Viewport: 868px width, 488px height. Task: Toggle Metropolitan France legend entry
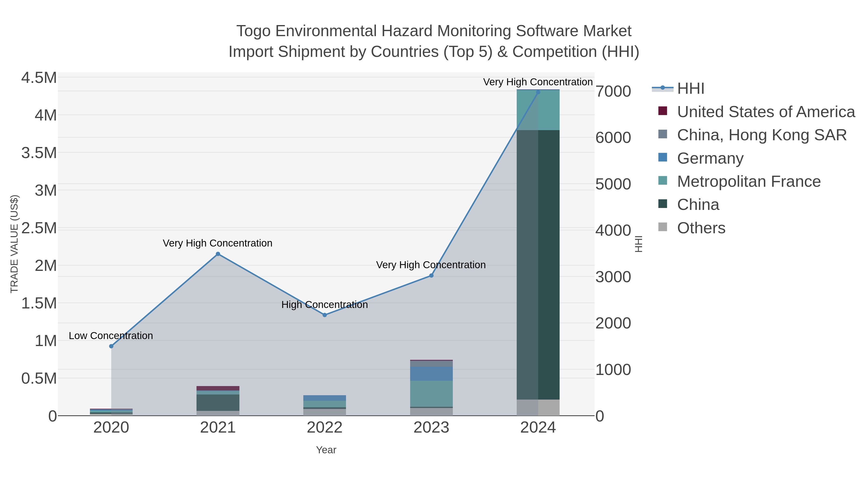[739, 181]
